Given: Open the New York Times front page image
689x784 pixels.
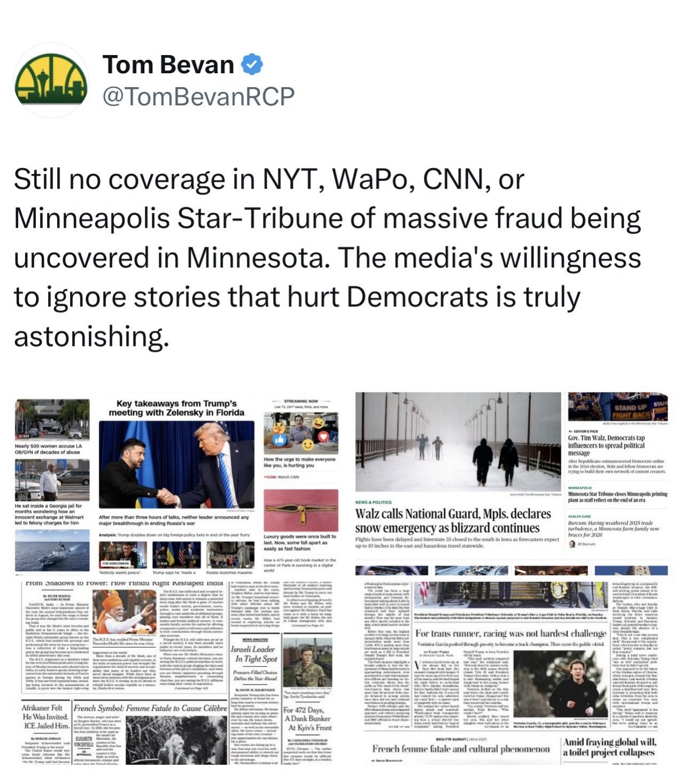Looking at the screenshot, I should [177, 672].
